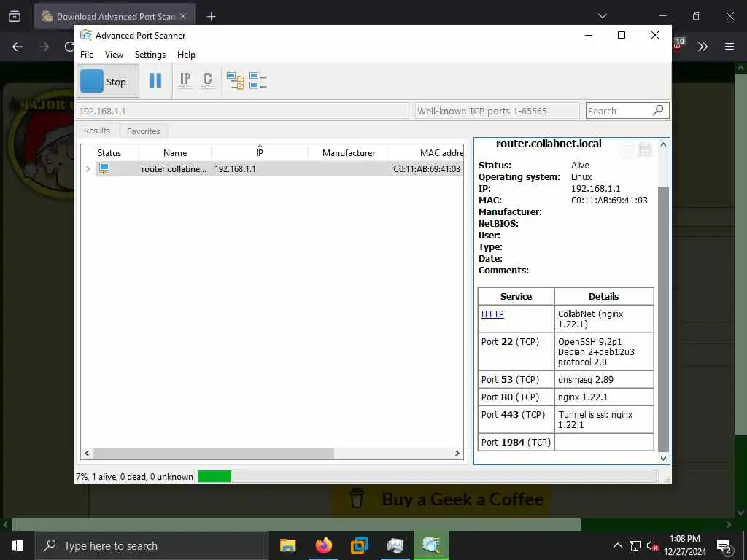Click the expand all tree icon
Screen dimensions: 747x560
point(236,80)
